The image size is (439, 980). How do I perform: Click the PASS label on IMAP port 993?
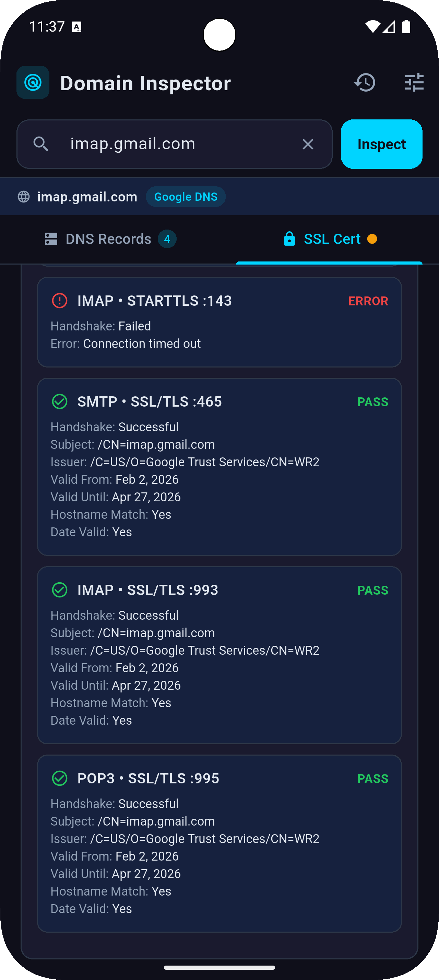(372, 590)
